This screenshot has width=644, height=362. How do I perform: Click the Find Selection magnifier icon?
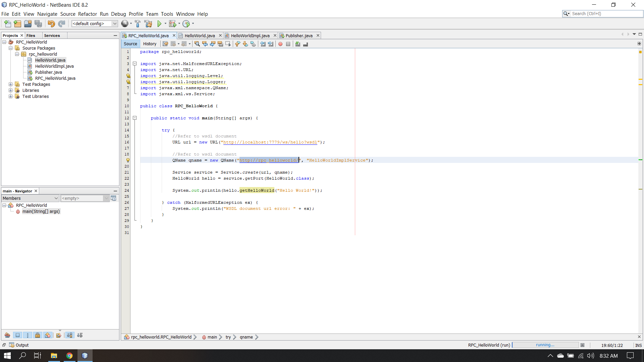pyautogui.click(x=197, y=44)
